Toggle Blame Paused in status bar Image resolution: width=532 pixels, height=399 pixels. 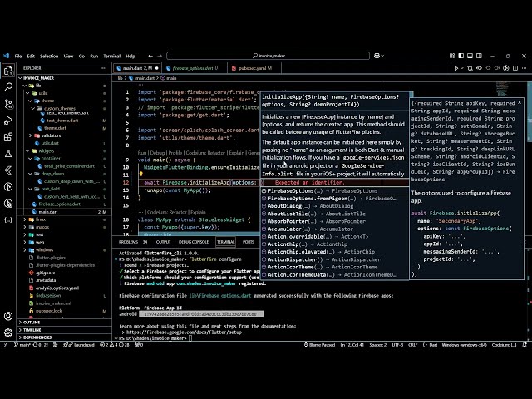click(319, 345)
